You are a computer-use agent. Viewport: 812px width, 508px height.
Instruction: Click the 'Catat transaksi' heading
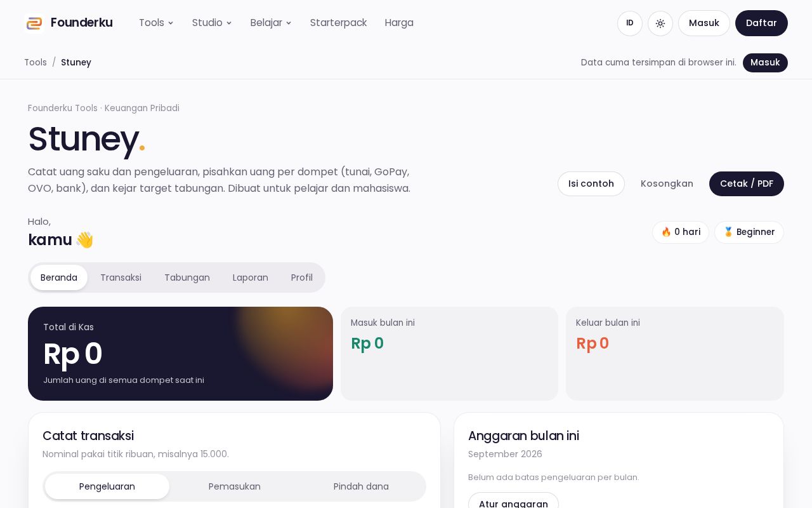pos(88,436)
